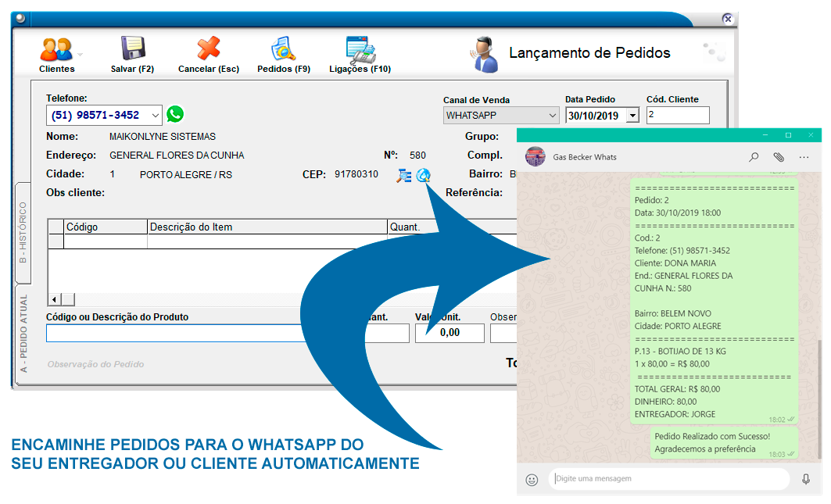Click the Digite uma mensagem input field

coord(668,479)
